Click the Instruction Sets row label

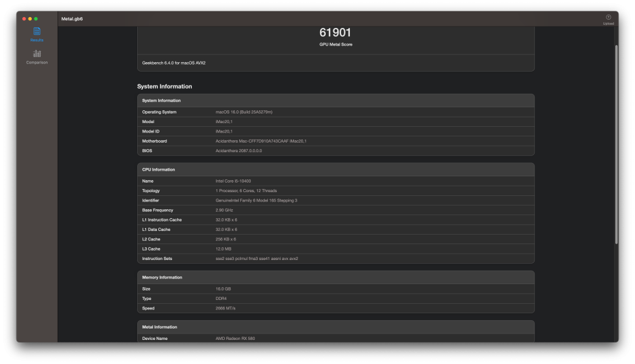(x=157, y=259)
